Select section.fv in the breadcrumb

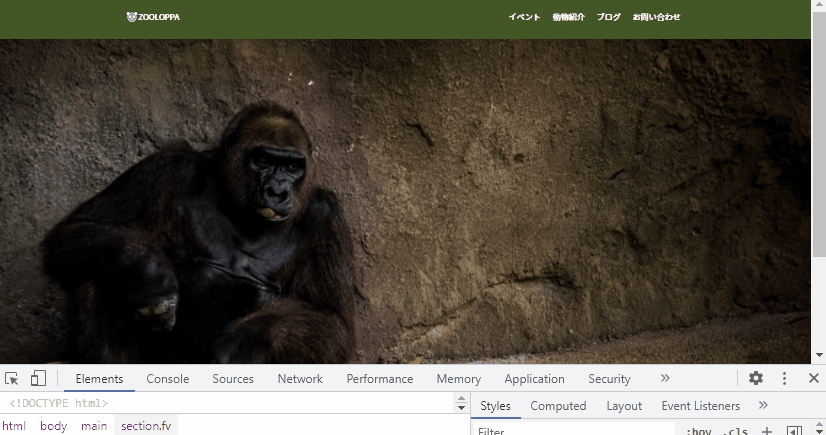click(x=146, y=426)
